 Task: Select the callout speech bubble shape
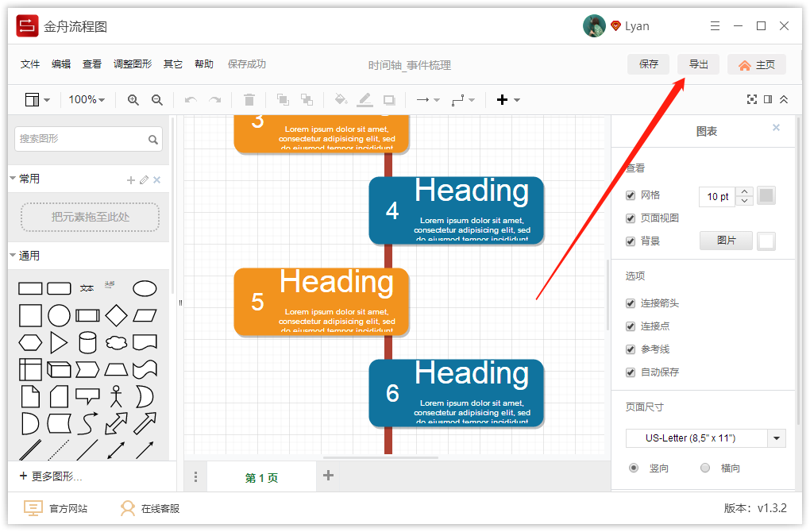pos(87,396)
